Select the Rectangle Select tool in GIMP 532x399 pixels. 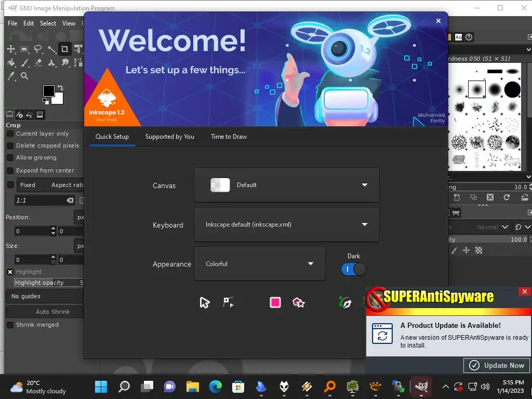(x=24, y=49)
